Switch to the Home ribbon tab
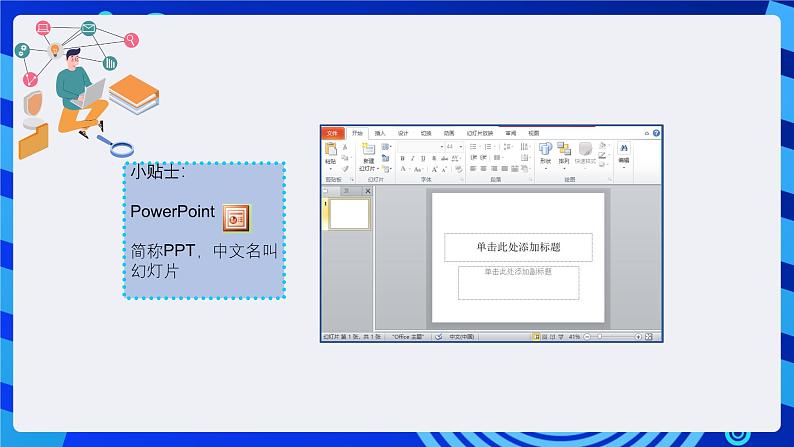The image size is (794, 447). tap(358, 133)
